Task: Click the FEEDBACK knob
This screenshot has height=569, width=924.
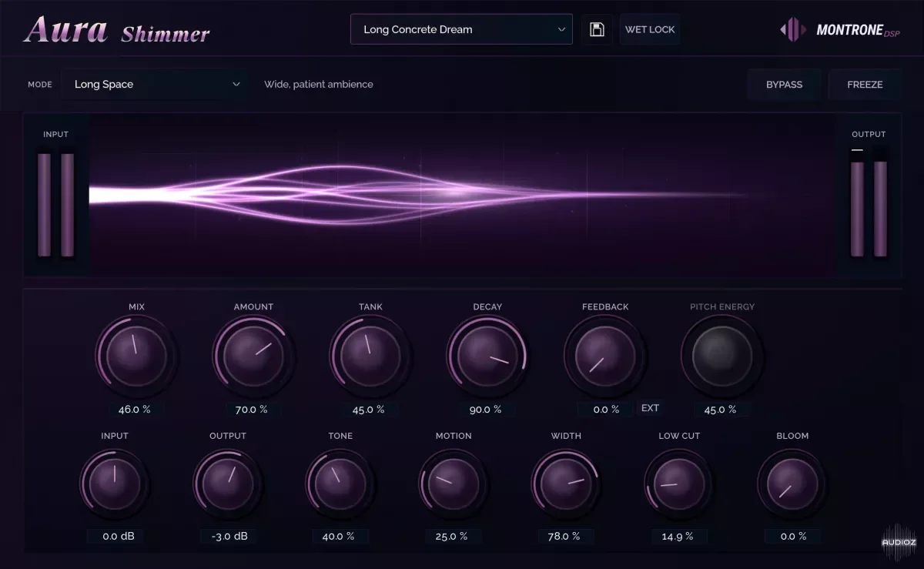Action: pyautogui.click(x=604, y=355)
